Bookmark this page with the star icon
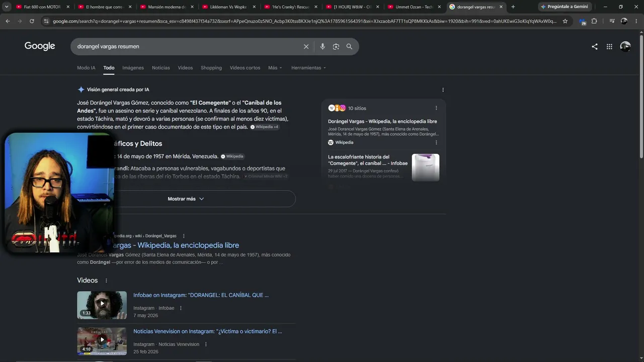The image size is (644, 362). 565,21
